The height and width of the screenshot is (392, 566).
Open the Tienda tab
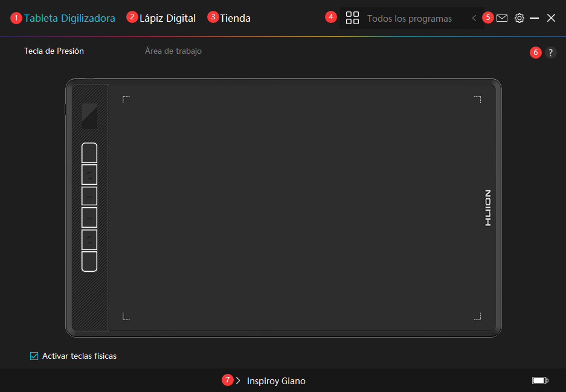pos(235,18)
